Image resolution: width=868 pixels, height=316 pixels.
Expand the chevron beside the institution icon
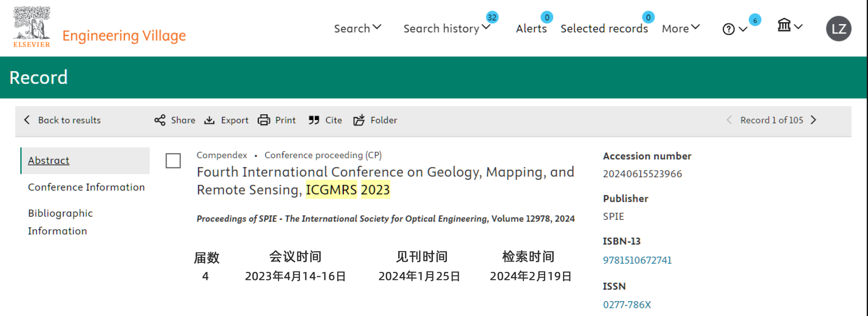coord(799,27)
